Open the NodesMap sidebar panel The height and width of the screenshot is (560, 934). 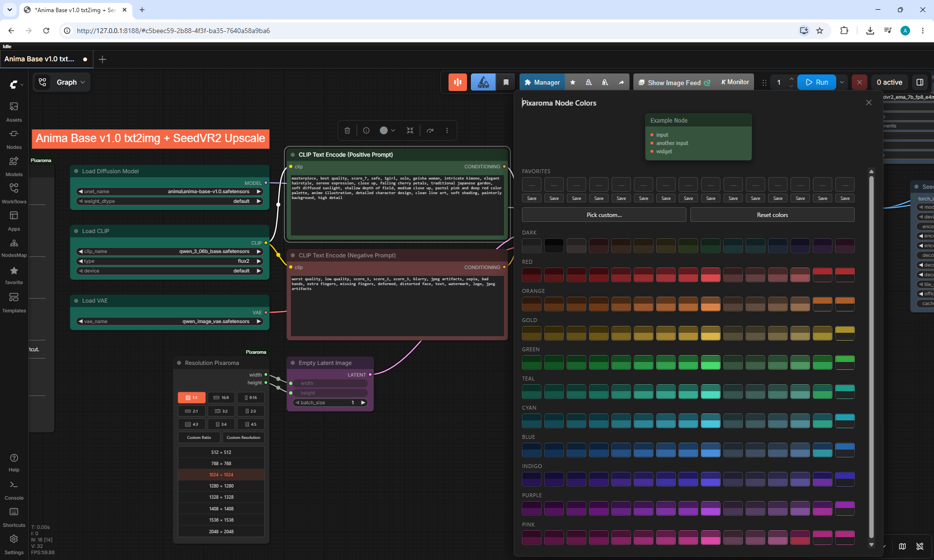click(x=14, y=248)
